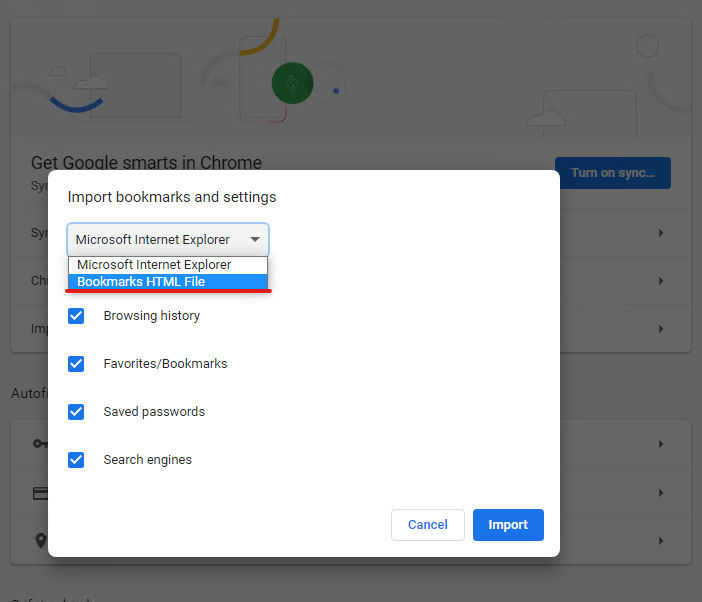This screenshot has height=602, width=702.
Task: Click the credit card payment icon
Action: pyautogui.click(x=40, y=493)
